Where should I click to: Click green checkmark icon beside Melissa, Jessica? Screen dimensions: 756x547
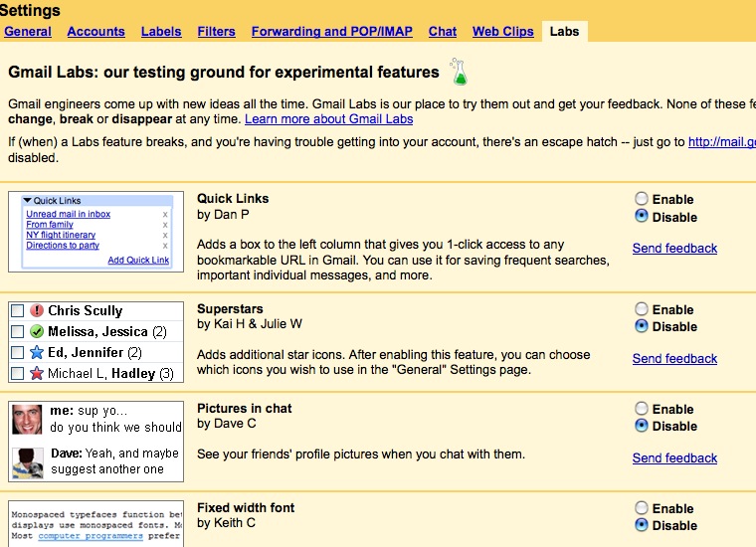37,331
